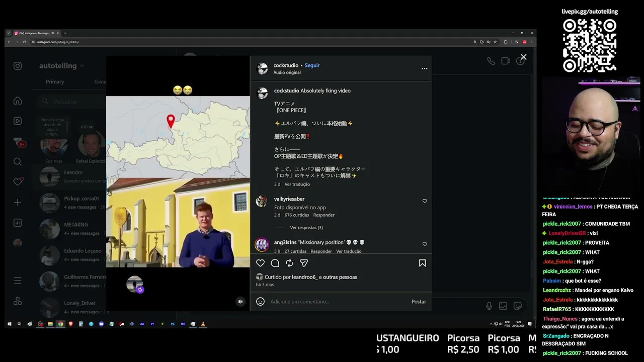Reply to valkyriesaber's comment
The width and height of the screenshot is (644, 362).
pos(324,215)
